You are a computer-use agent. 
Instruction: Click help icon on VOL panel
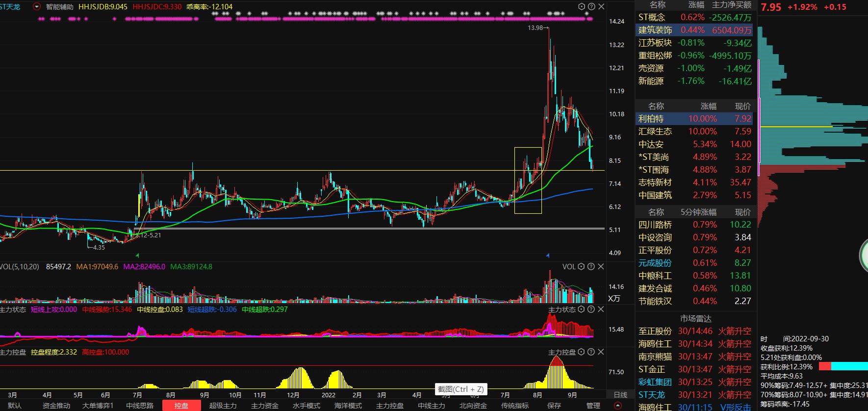click(591, 267)
